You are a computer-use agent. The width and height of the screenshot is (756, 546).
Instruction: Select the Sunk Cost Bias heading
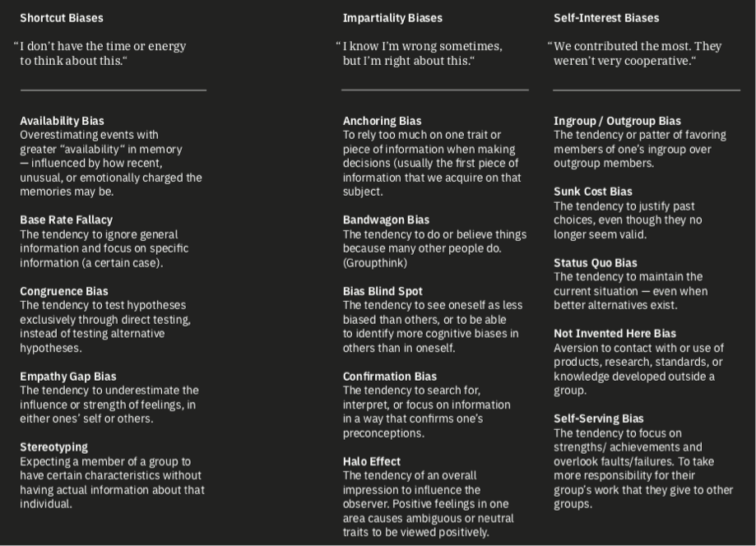click(593, 192)
